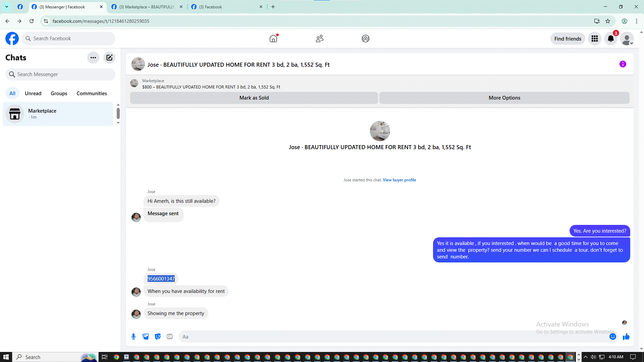
Task: Open Windows Task View
Action: coord(104,357)
